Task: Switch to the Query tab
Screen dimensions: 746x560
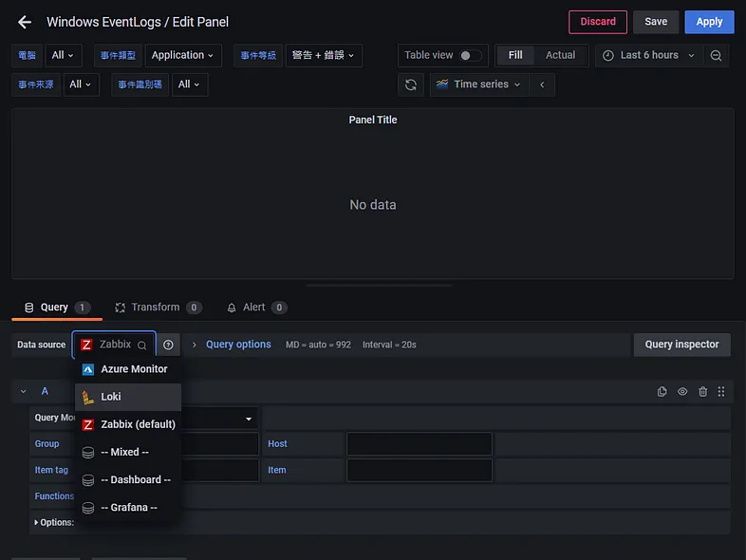Action: [x=57, y=308]
